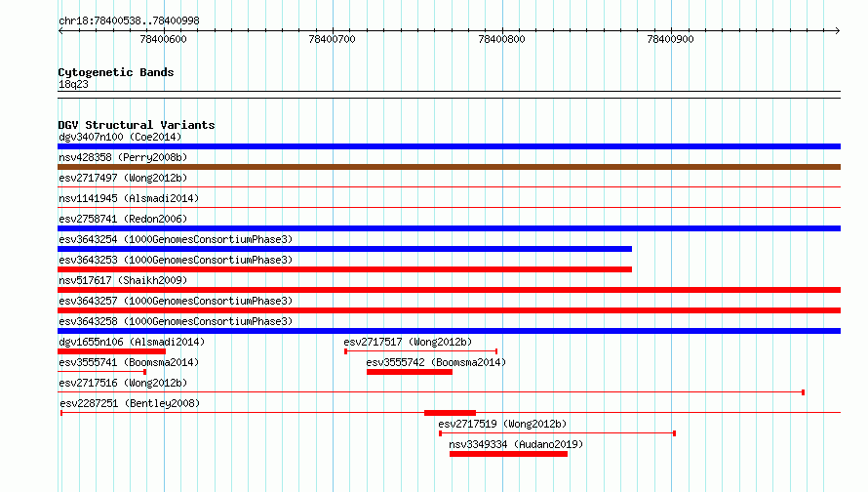Click the thin red span under esv2717517
The image size is (868, 492).
point(420,351)
